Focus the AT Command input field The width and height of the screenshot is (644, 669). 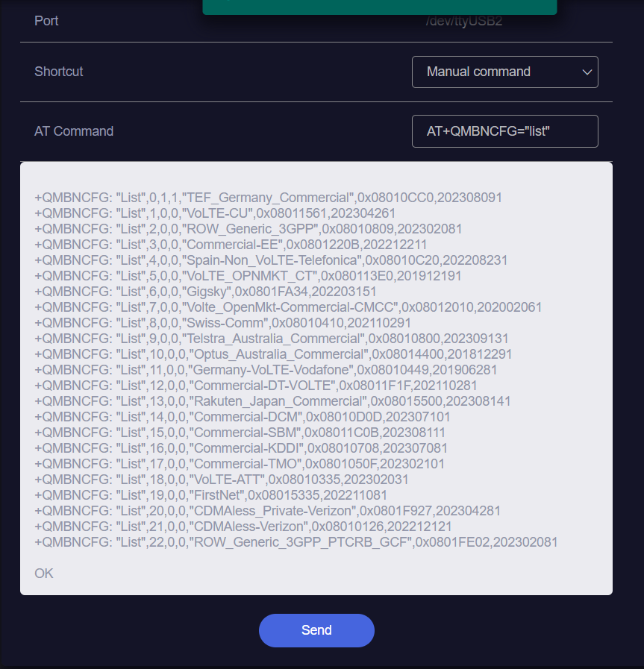tap(505, 131)
